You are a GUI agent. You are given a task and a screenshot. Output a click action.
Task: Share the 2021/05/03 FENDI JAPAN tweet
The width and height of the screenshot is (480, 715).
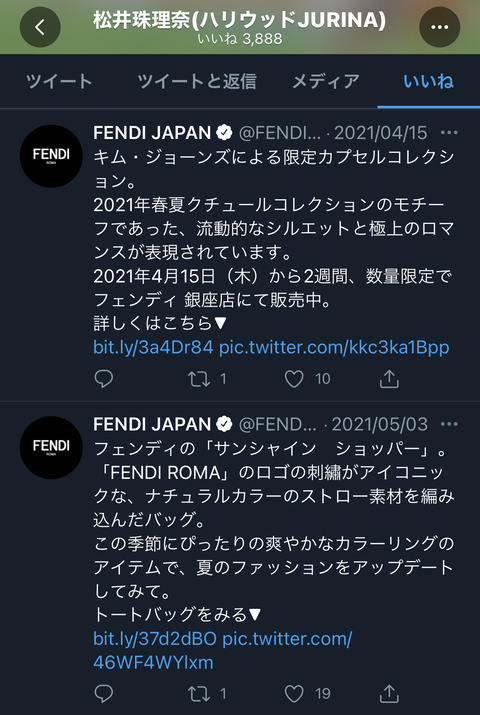click(389, 694)
